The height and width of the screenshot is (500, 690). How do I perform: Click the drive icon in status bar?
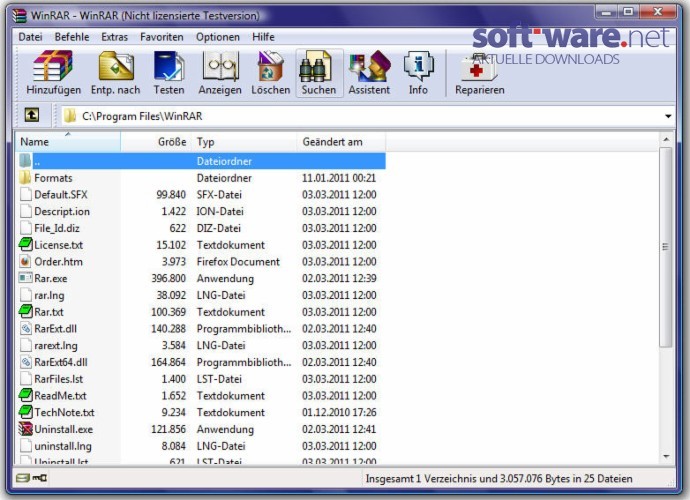coord(22,478)
